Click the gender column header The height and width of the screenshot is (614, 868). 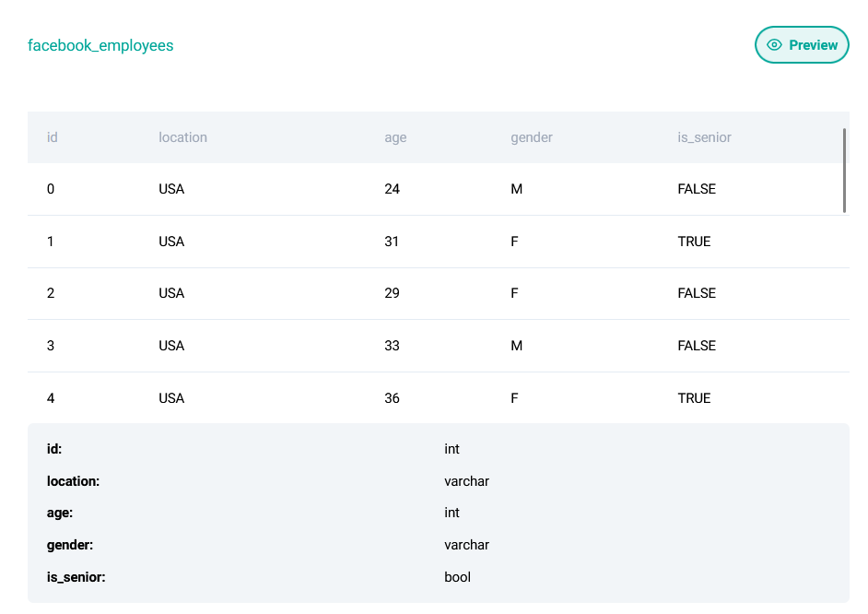tap(532, 137)
